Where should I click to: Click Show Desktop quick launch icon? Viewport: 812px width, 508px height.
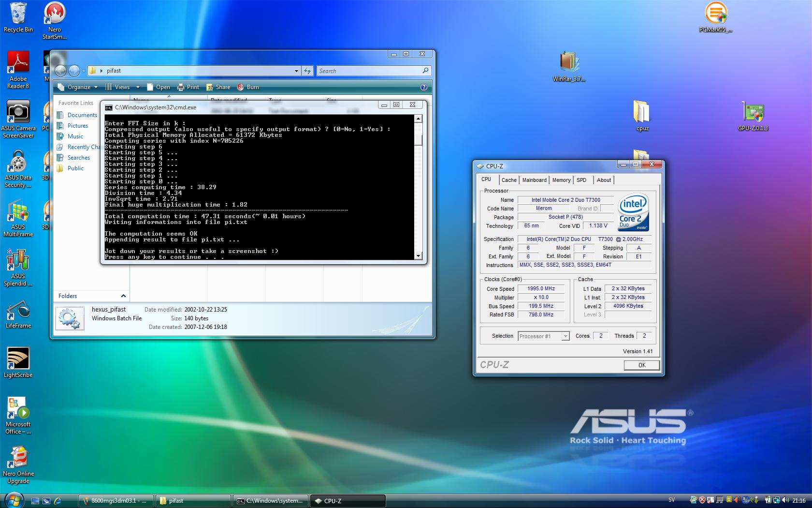coord(35,501)
